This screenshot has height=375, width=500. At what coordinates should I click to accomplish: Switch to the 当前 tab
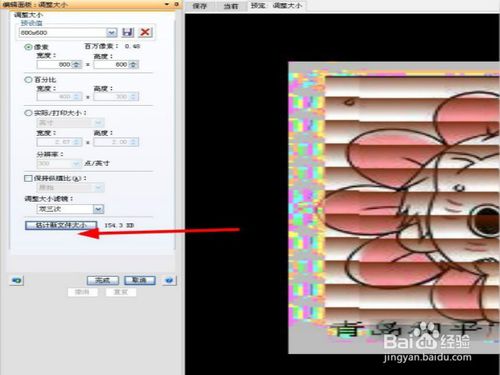(231, 6)
